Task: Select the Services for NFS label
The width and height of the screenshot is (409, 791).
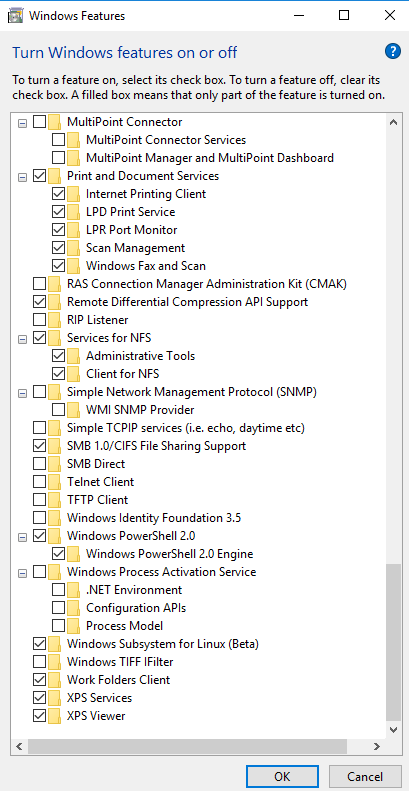Action: tap(109, 338)
